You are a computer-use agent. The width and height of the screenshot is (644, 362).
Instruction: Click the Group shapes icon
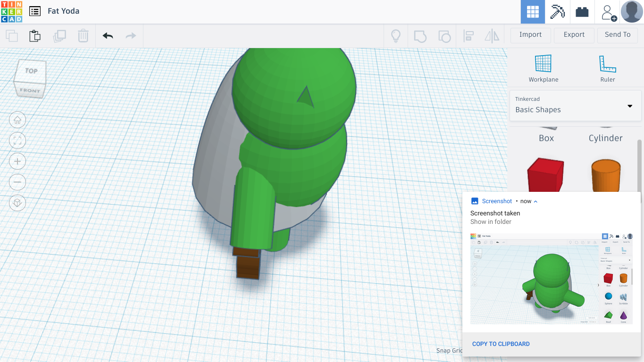pyautogui.click(x=420, y=36)
